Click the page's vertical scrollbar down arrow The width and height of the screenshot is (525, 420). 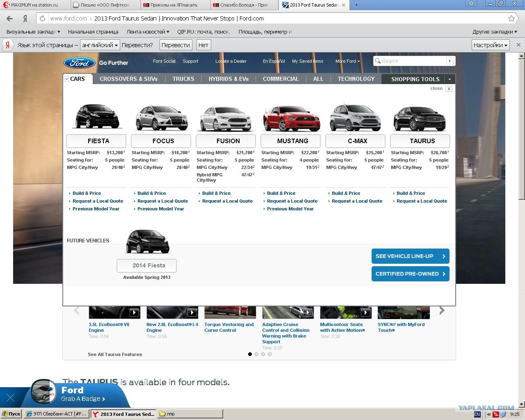521,404
